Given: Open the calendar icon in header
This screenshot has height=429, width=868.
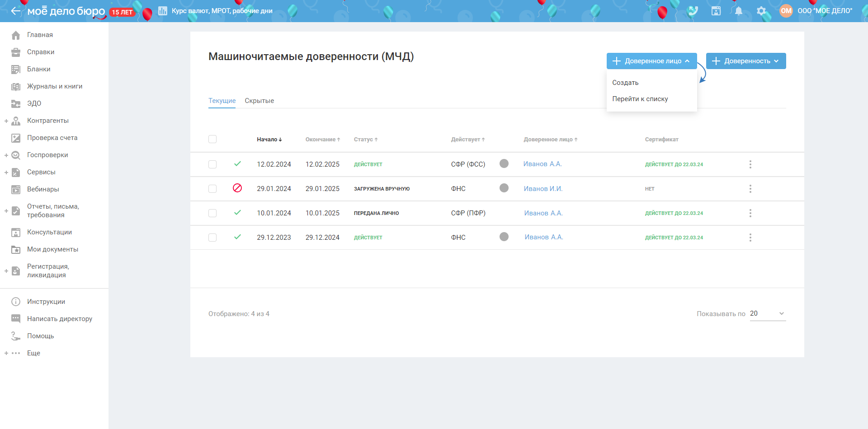Looking at the screenshot, I should tap(716, 11).
